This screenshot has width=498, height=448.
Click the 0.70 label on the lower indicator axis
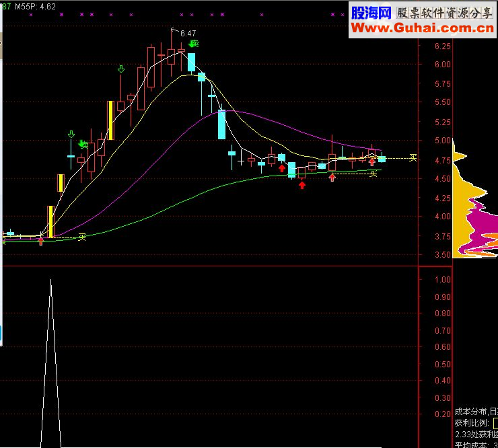(x=442, y=331)
